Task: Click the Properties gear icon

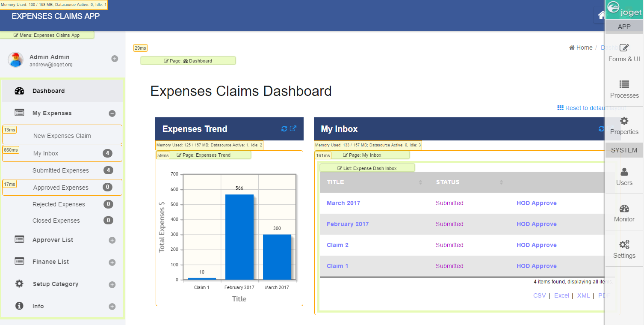Action: pos(624,121)
